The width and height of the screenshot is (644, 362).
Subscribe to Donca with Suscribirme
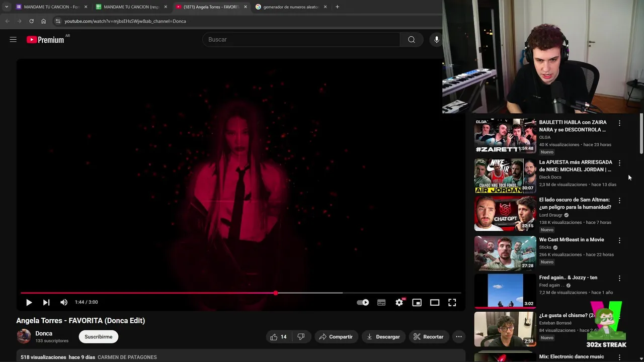99,337
